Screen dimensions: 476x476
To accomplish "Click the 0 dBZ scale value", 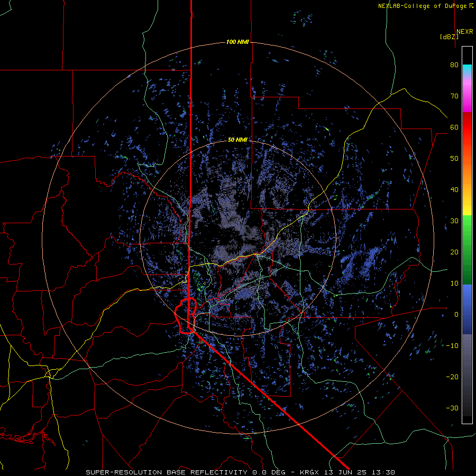I will click(456, 315).
